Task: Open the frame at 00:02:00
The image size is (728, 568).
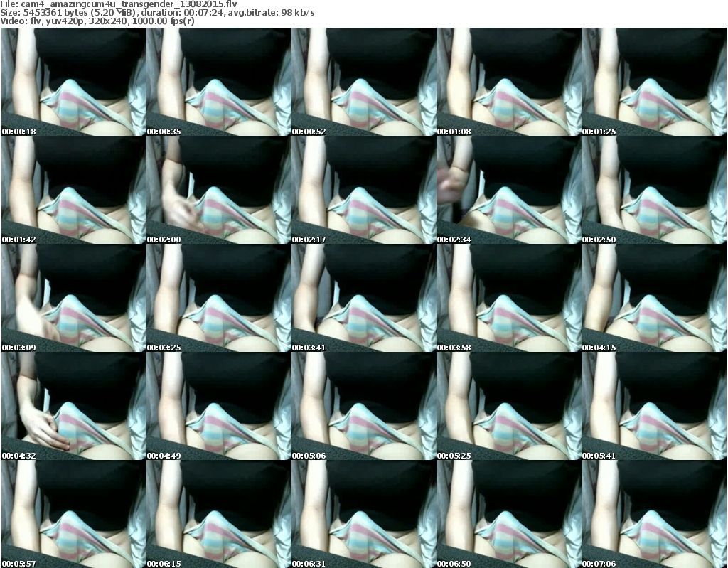Action: pos(219,190)
